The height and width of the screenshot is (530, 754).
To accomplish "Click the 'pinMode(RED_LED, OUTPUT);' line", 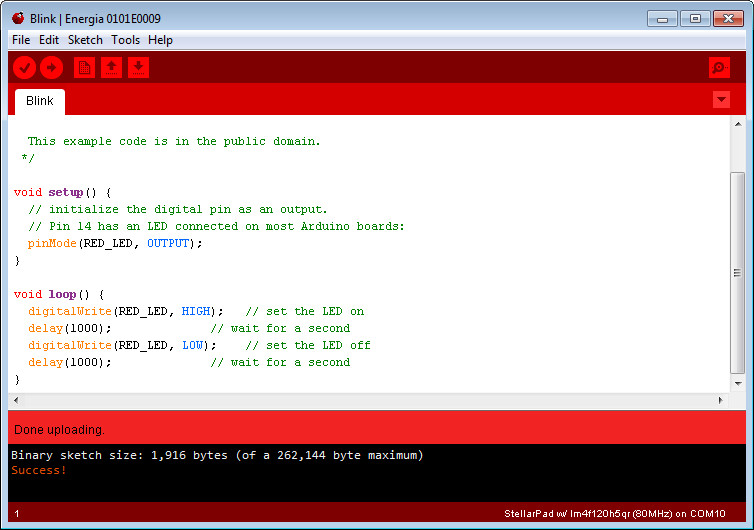I will pos(115,243).
